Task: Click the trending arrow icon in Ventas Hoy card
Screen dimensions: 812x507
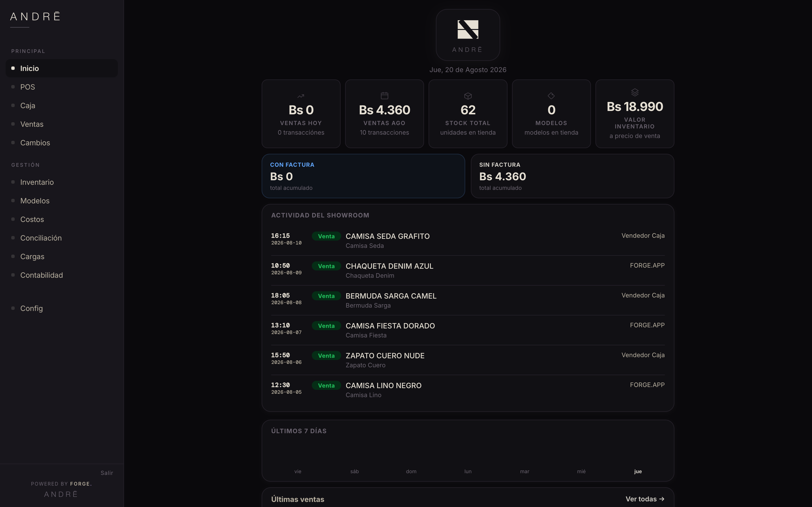Action: point(301,96)
